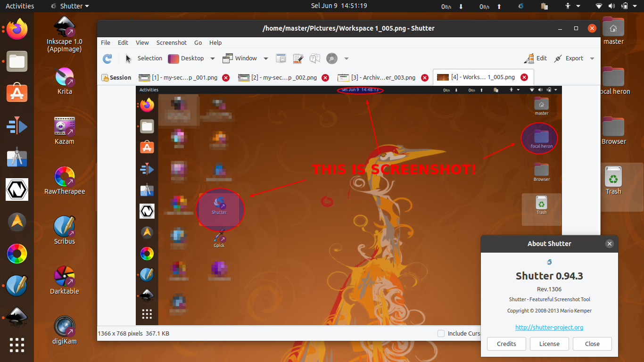Click the Inkscape 1.0 (AppImage) desktop icon
644x362 pixels.
(65, 34)
